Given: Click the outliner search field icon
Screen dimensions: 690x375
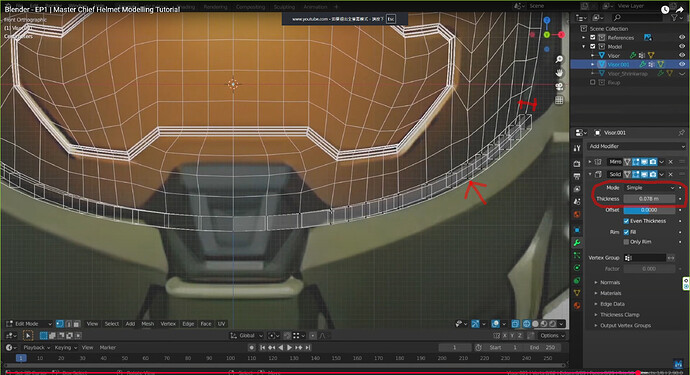Looking at the screenshot, I should pos(617,18).
